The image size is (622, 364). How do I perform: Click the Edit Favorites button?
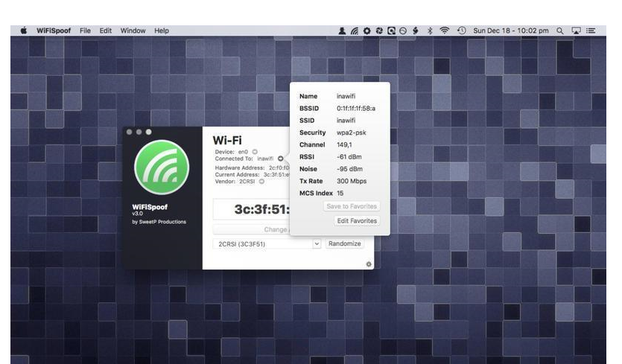click(357, 221)
